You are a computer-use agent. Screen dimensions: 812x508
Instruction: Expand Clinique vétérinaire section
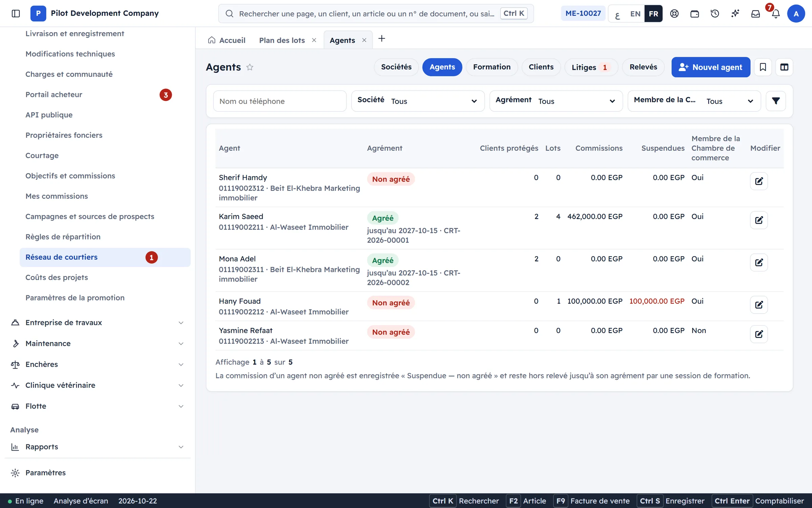97,385
